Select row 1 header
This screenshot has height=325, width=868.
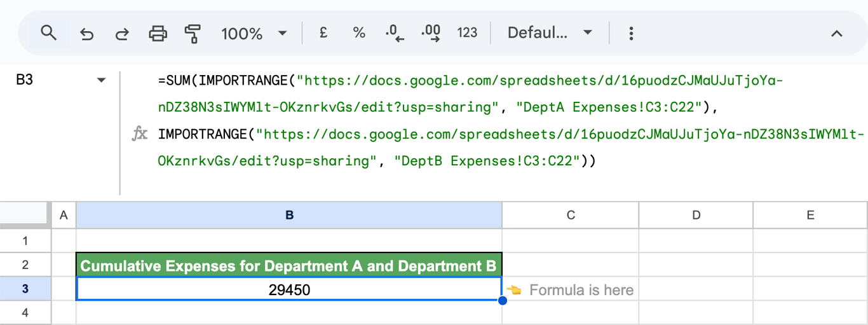25,240
